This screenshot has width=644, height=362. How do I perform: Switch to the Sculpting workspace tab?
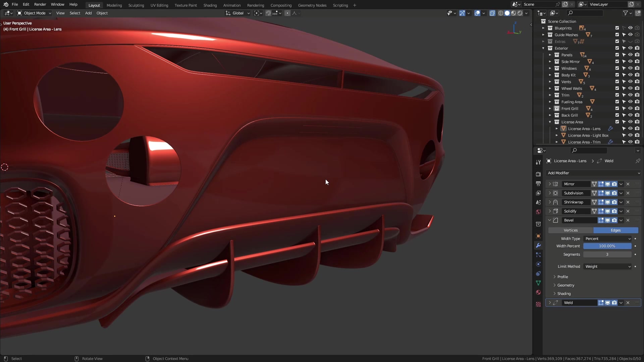[136, 5]
